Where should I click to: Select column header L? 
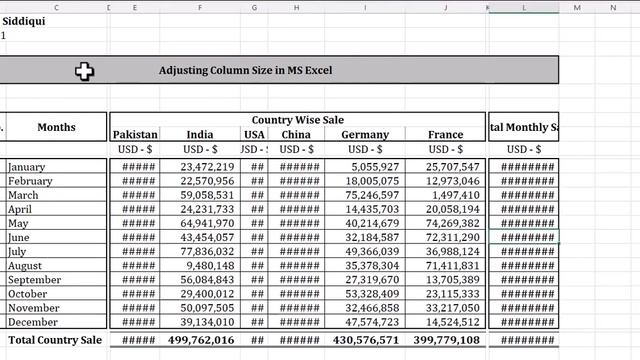(x=524, y=7)
